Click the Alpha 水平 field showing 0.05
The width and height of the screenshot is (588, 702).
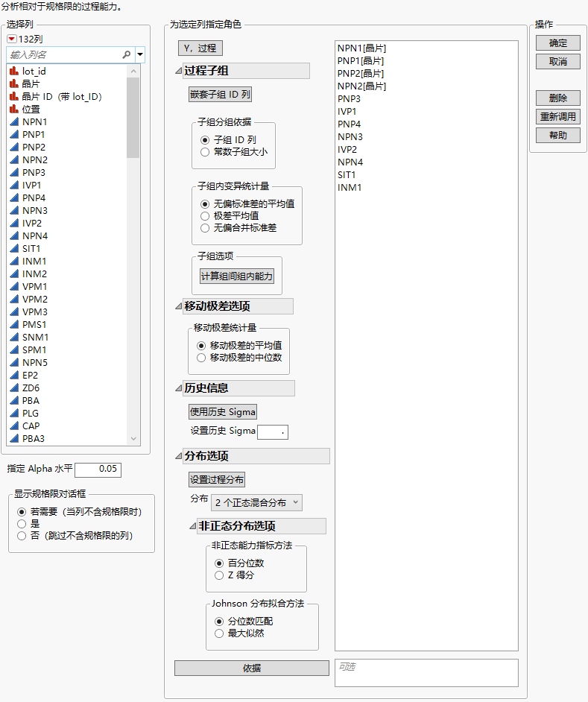[x=98, y=469]
